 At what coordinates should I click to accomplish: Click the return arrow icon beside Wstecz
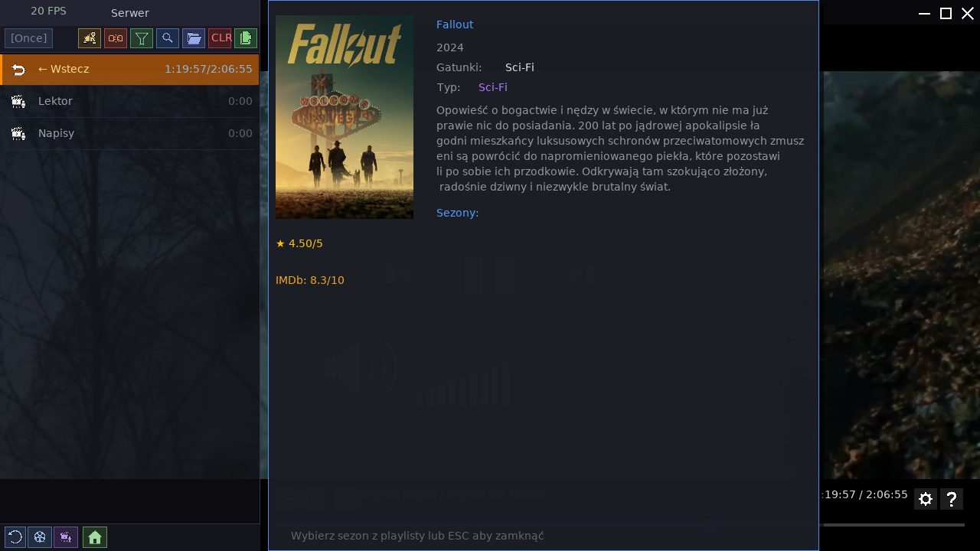click(18, 70)
